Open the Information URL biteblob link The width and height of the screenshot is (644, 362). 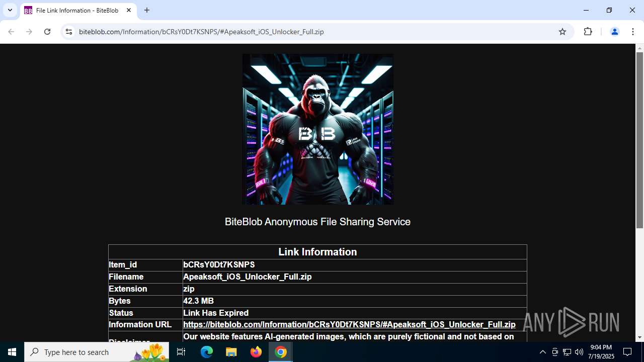(349, 325)
